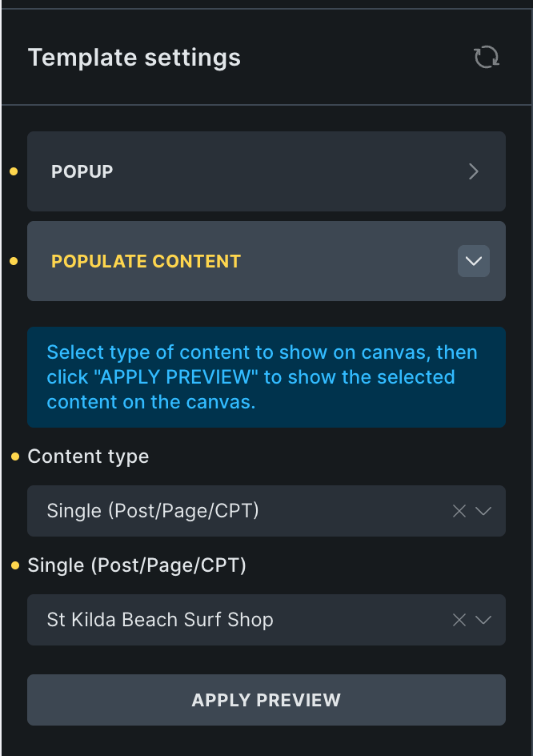Clear the Content type selection with X
The image size is (533, 756).
coord(459,511)
